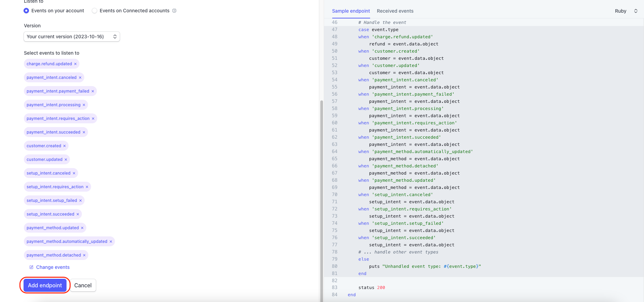
Task: Remove the payment_method.detached event chip
Action: pos(84,255)
